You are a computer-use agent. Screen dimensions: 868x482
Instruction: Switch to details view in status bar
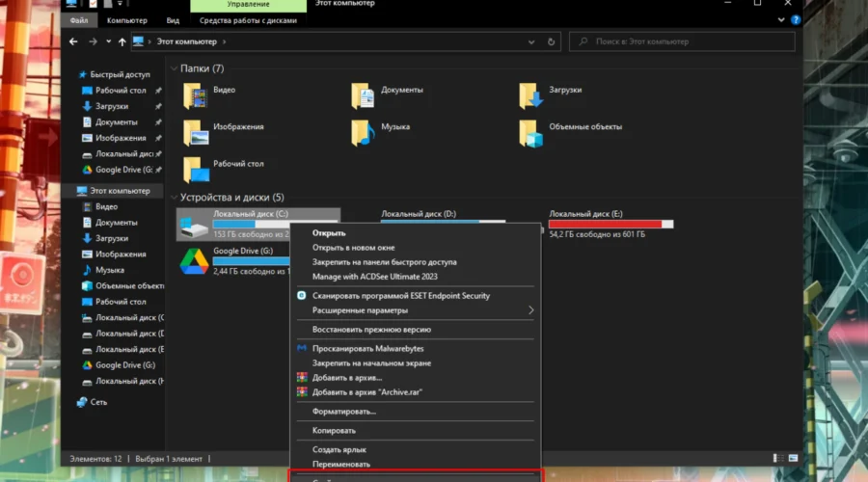point(777,458)
